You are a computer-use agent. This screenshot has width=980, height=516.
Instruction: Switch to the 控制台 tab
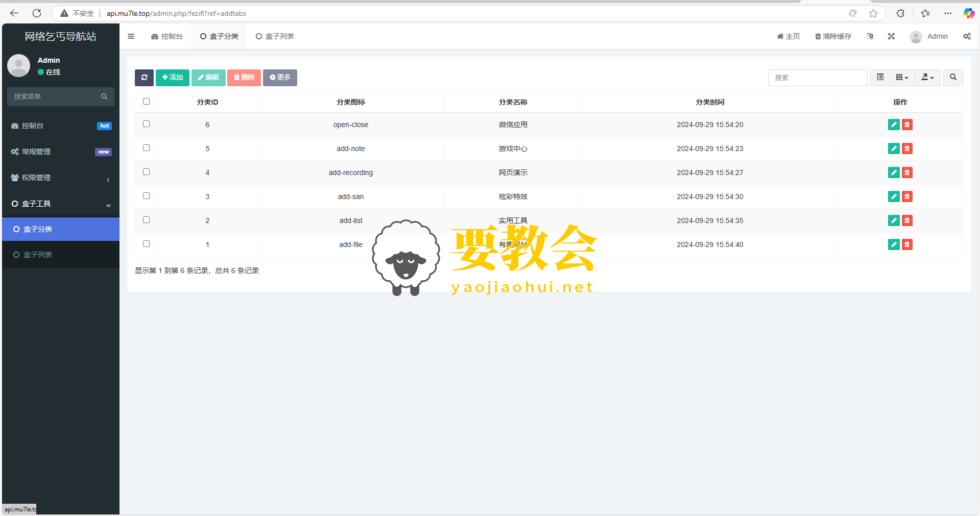[x=167, y=36]
